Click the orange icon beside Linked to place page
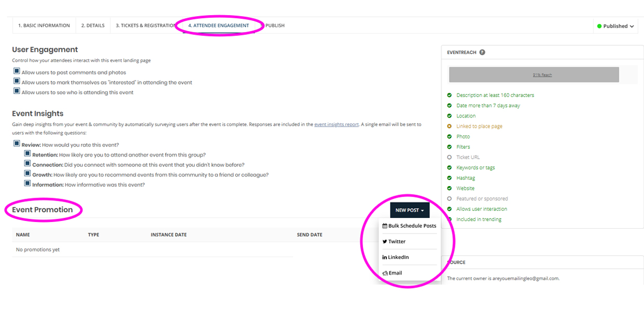The width and height of the screenshot is (644, 312). tap(449, 126)
